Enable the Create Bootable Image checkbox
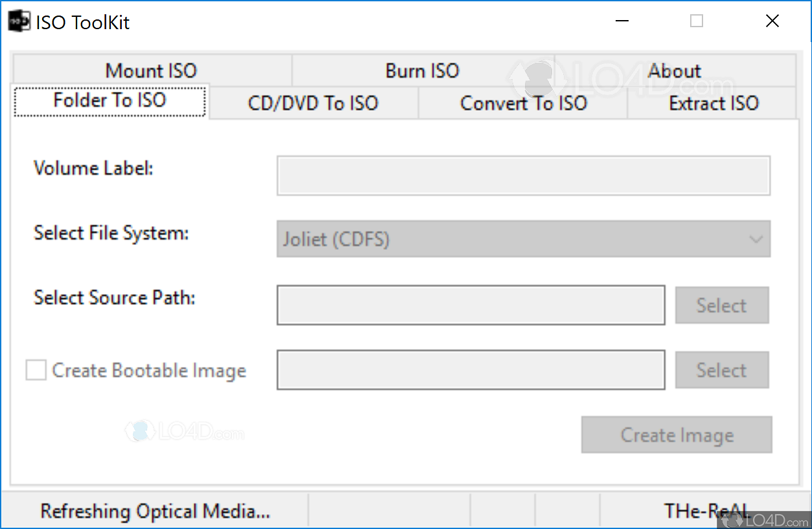This screenshot has width=812, height=529. point(36,370)
